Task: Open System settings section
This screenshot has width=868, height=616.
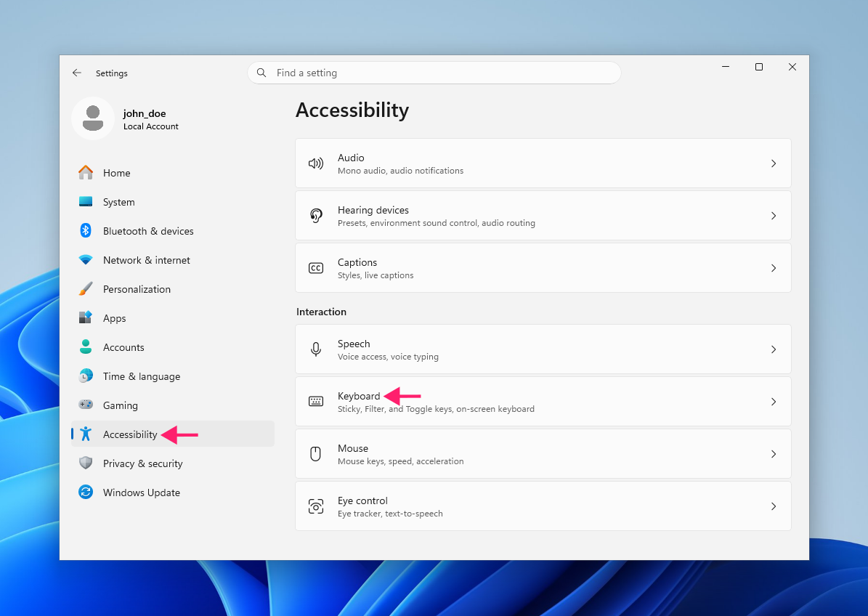Action: (x=172, y=202)
